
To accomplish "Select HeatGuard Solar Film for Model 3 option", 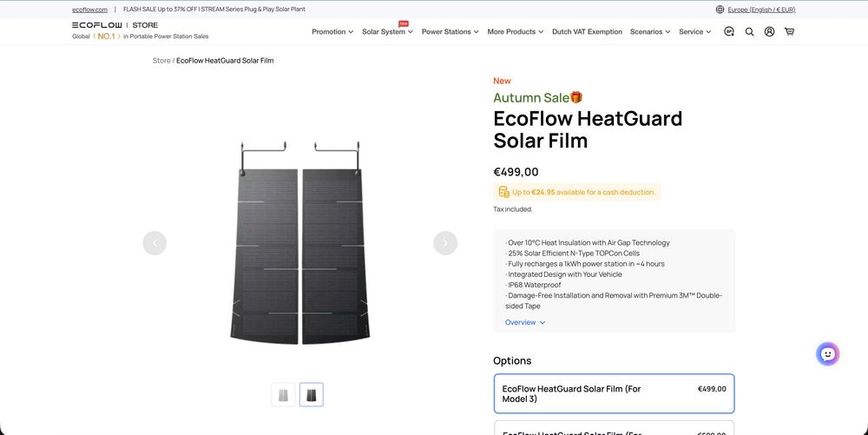I will [x=614, y=393].
